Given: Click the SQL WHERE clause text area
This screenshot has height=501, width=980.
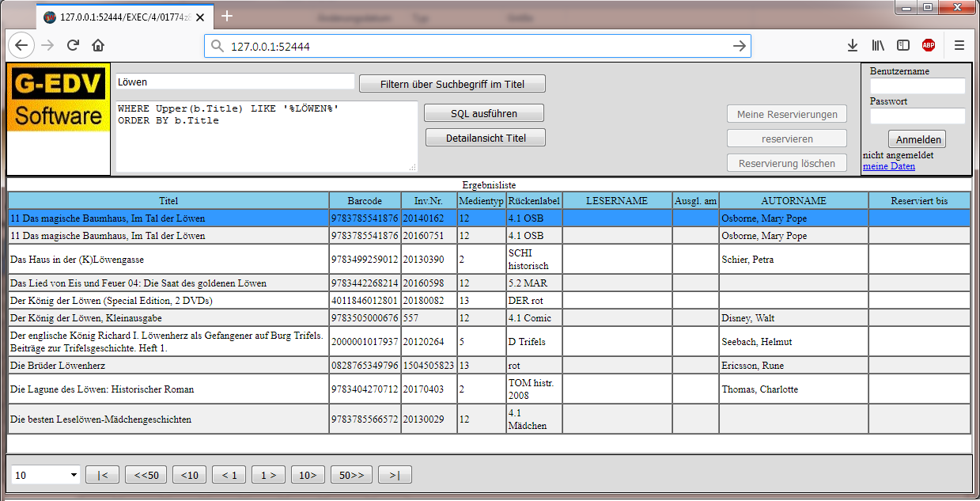Looking at the screenshot, I should tap(267, 136).
